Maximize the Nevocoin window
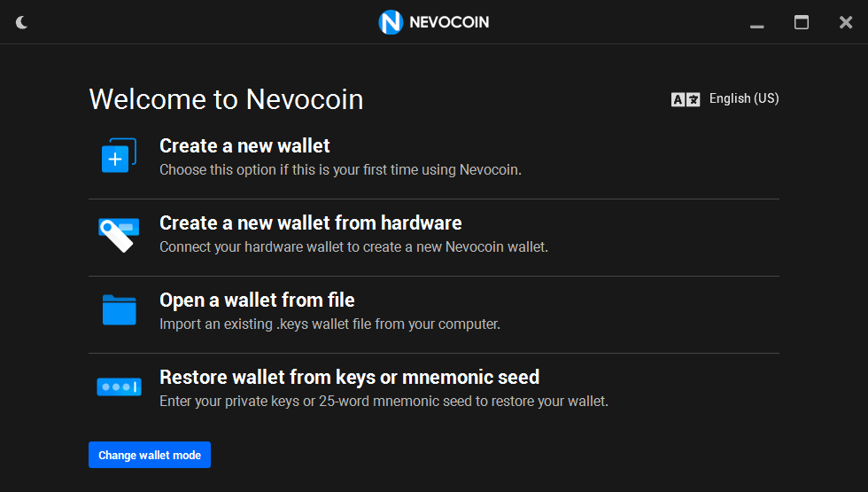 pos(801,22)
